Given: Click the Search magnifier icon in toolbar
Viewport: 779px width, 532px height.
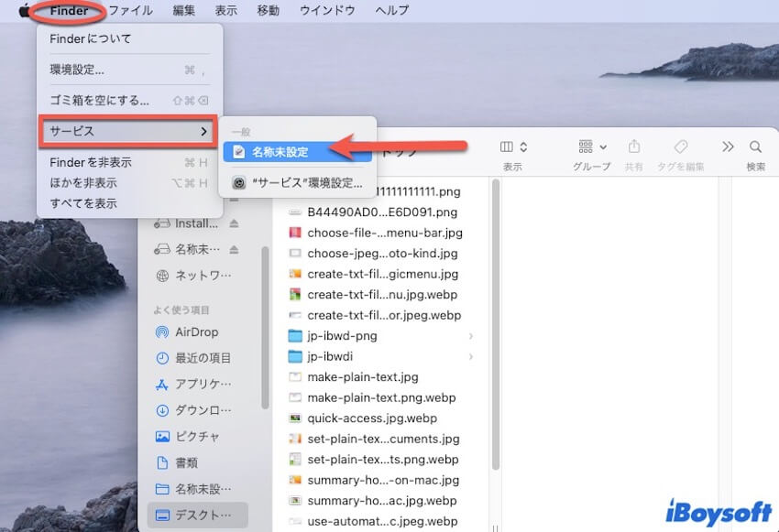Looking at the screenshot, I should coord(755,147).
